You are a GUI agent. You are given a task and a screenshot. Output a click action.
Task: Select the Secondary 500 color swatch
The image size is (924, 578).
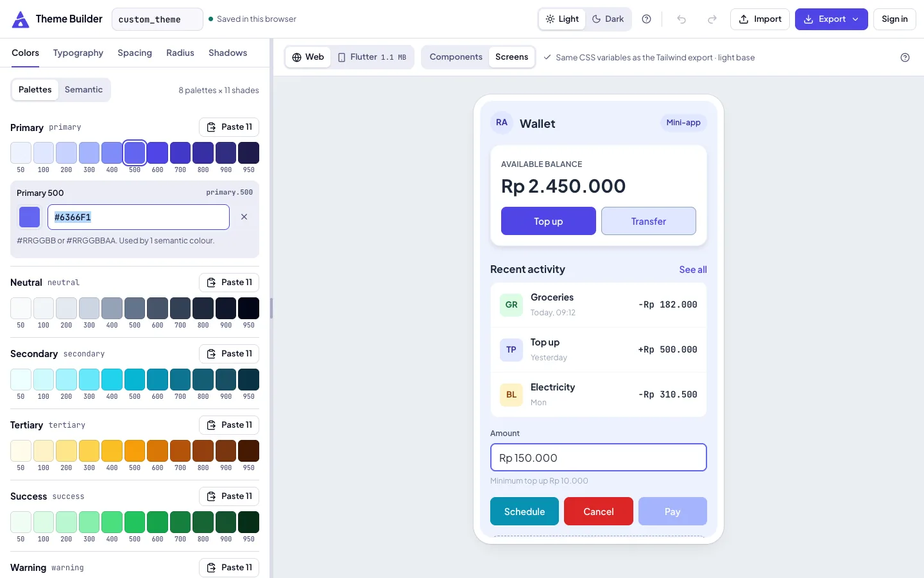[x=135, y=380]
